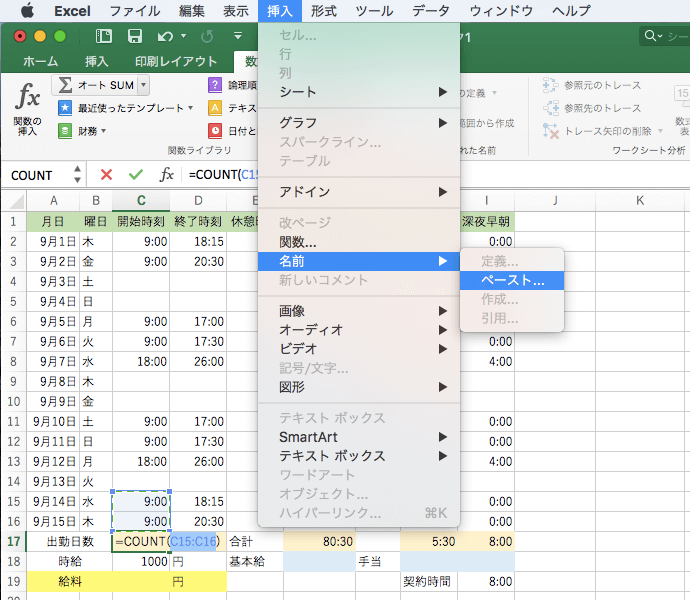Click 参照元のトレース
The image size is (690, 600).
[592, 85]
